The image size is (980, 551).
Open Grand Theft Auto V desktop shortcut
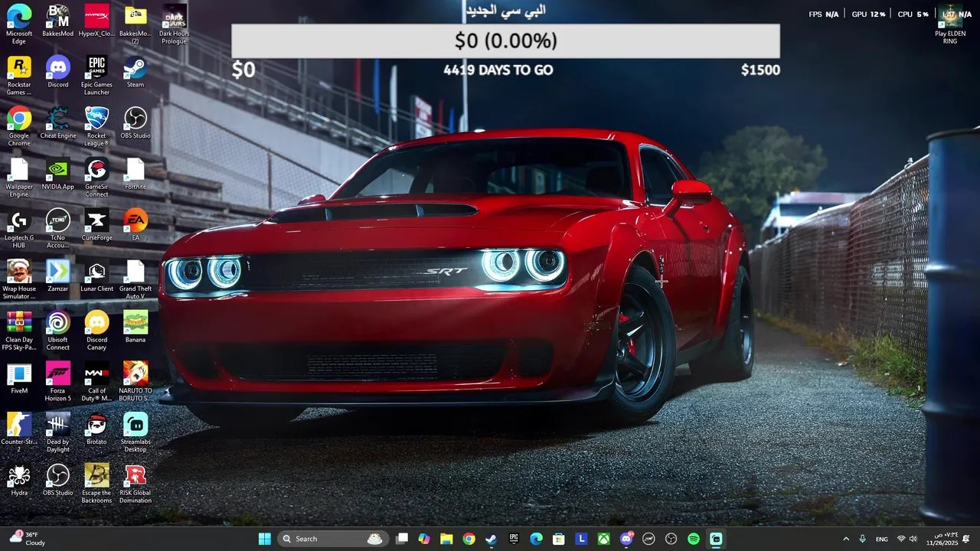tap(136, 279)
